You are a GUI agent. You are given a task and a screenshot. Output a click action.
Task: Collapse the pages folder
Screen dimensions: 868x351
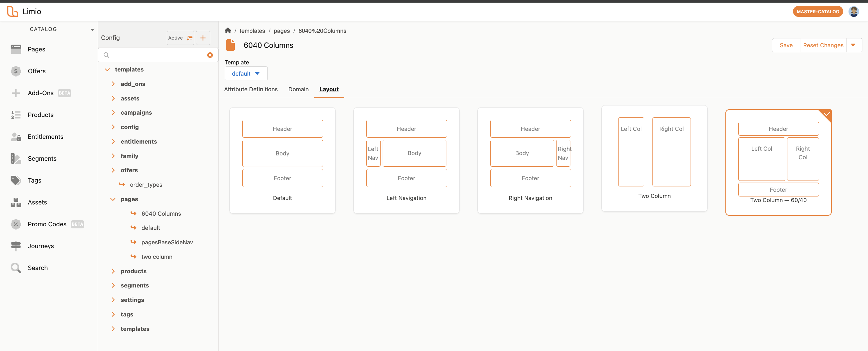click(x=113, y=199)
